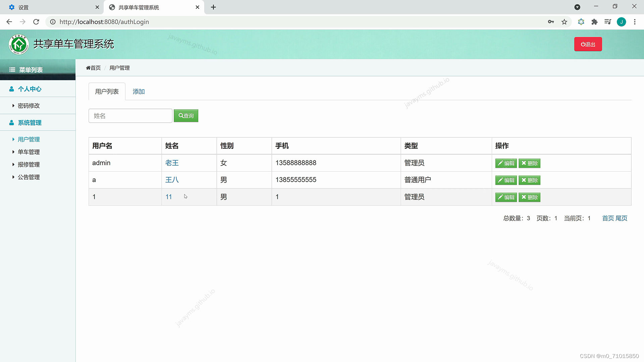Click the password key icon in address bar
644x362 pixels.
551,22
